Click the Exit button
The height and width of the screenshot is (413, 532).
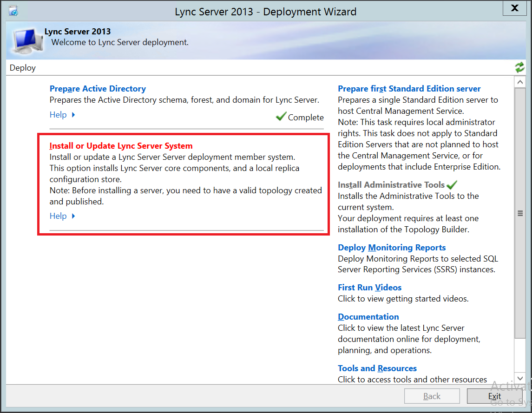(x=495, y=396)
